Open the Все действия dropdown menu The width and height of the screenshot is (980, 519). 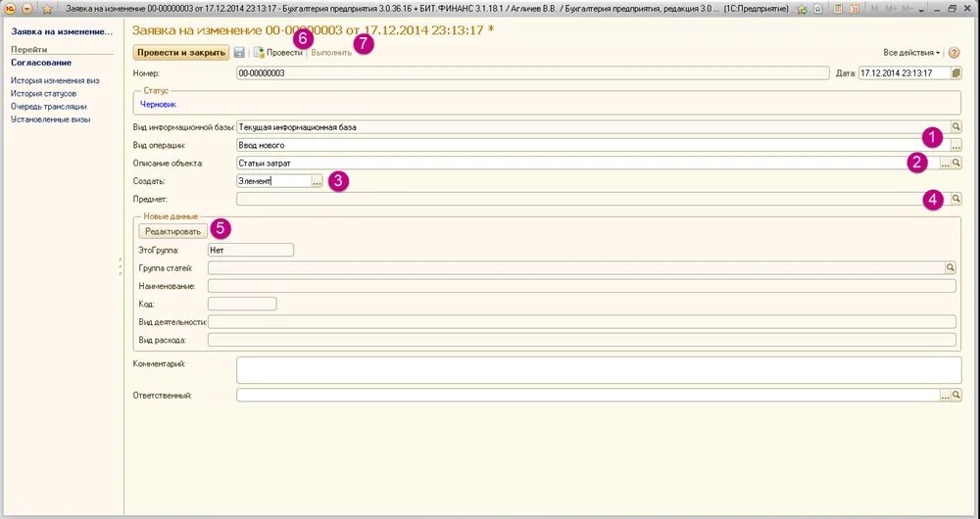pos(911,53)
